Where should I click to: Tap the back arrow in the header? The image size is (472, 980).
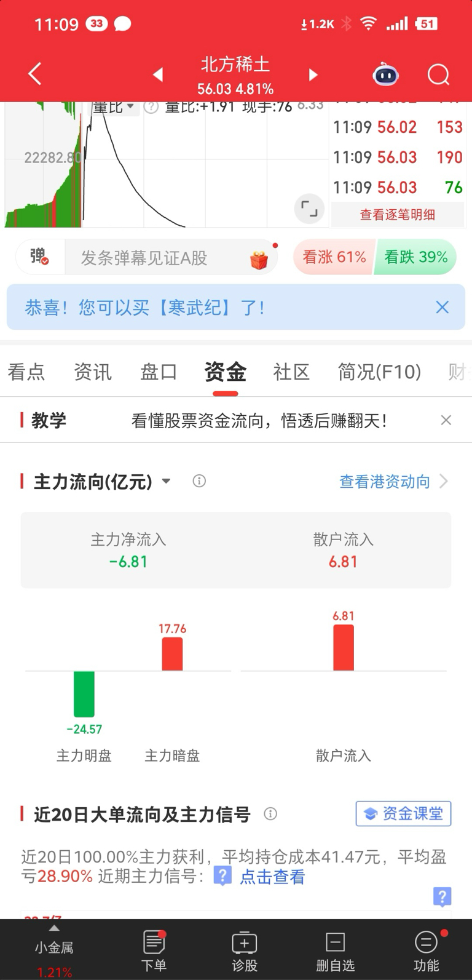[x=35, y=74]
